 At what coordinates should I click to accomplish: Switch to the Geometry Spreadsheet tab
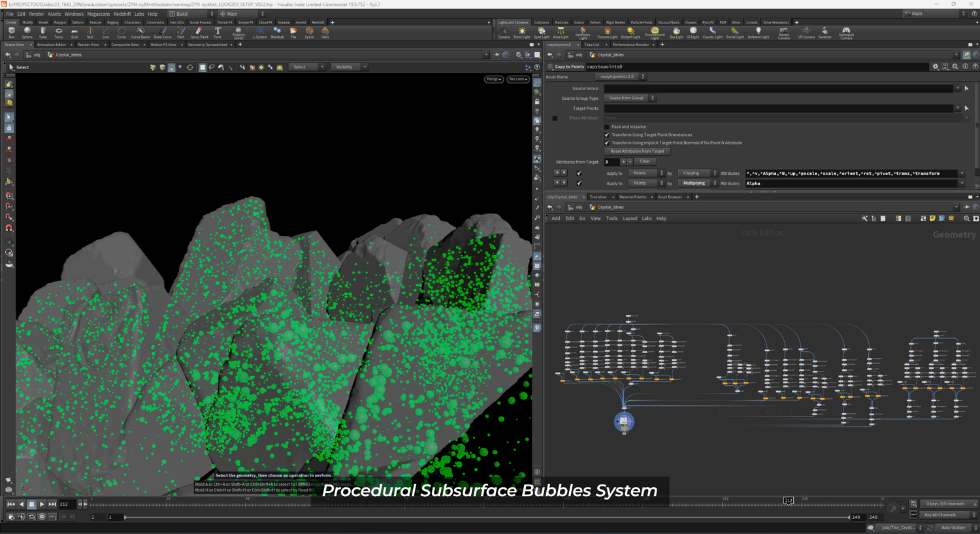(x=207, y=45)
